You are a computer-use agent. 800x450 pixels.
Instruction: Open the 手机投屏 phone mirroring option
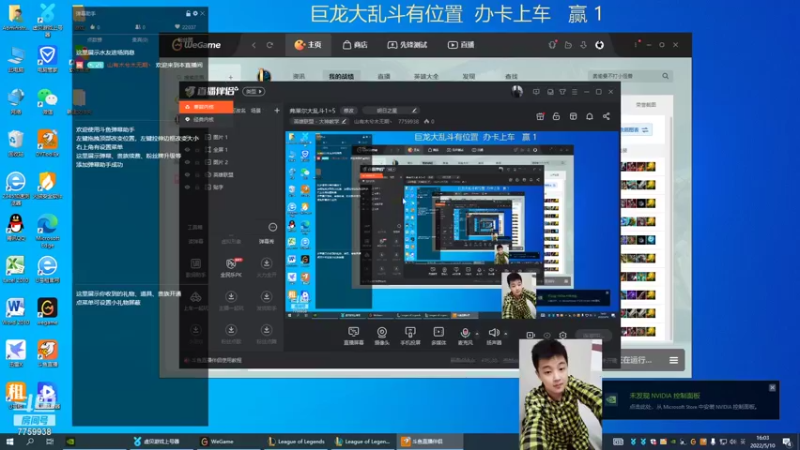coord(410,336)
